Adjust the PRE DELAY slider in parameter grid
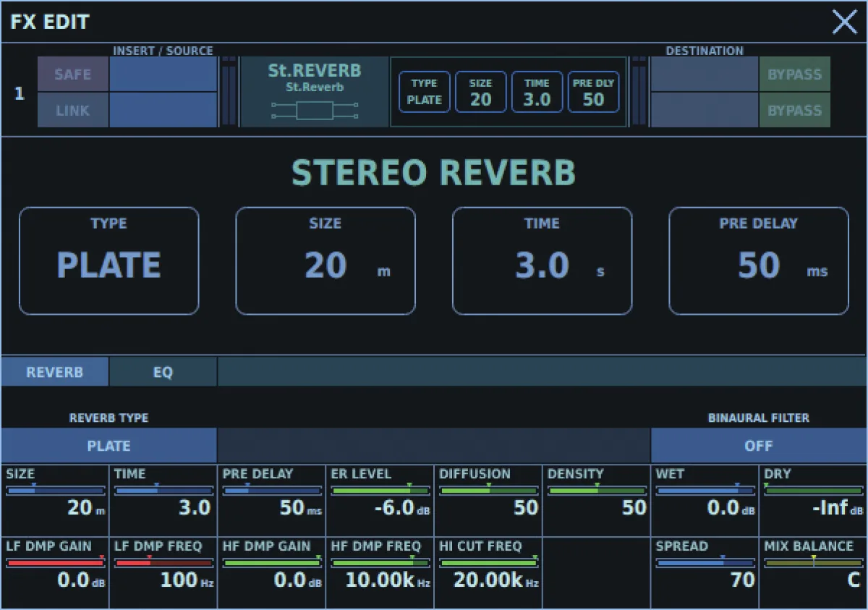Image resolution: width=868 pixels, height=610 pixels. 272,491
